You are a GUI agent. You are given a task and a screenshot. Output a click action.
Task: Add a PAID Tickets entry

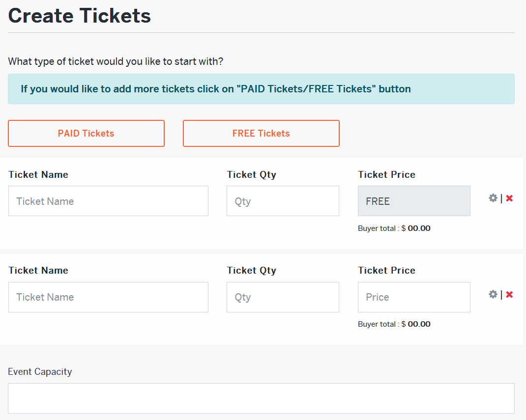point(86,134)
